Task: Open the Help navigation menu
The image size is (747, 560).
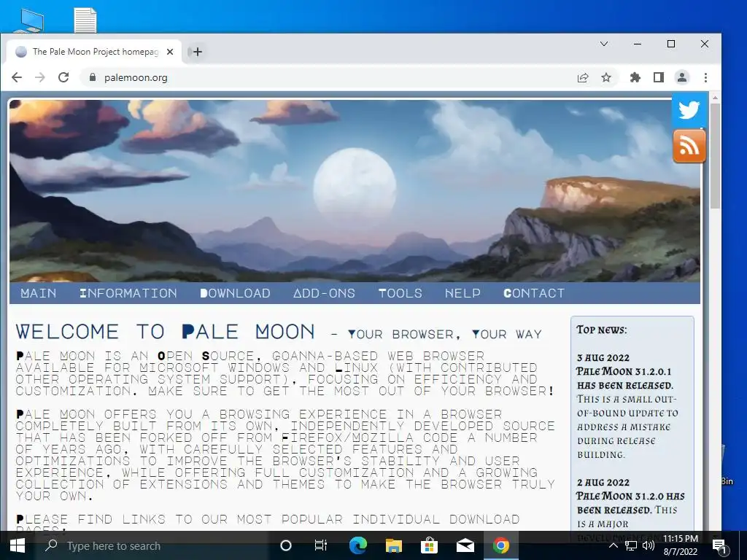Action: (463, 293)
